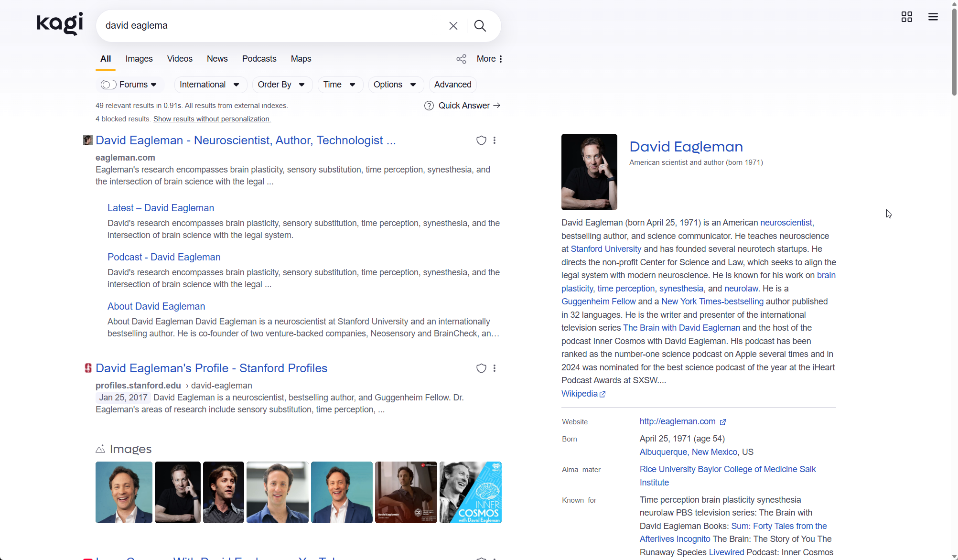Image resolution: width=958 pixels, height=560 pixels.
Task: Click shield icon beside eagleman.com result
Action: point(481,140)
